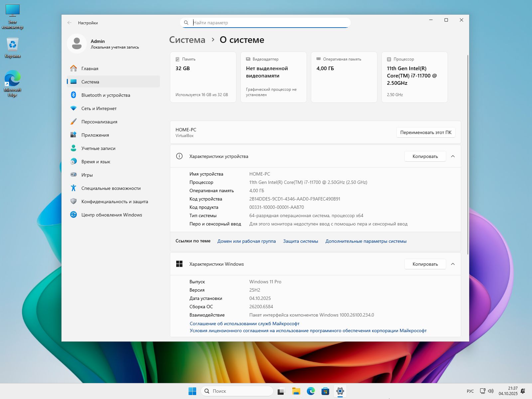Open Microsoft Store from the taskbar

pyautogui.click(x=325, y=391)
